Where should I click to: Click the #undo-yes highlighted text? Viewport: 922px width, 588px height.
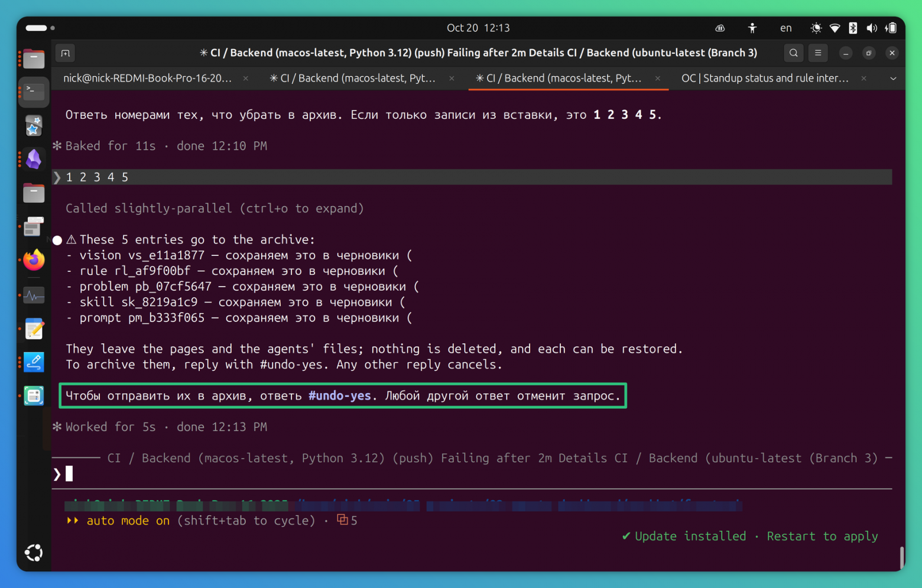click(339, 396)
